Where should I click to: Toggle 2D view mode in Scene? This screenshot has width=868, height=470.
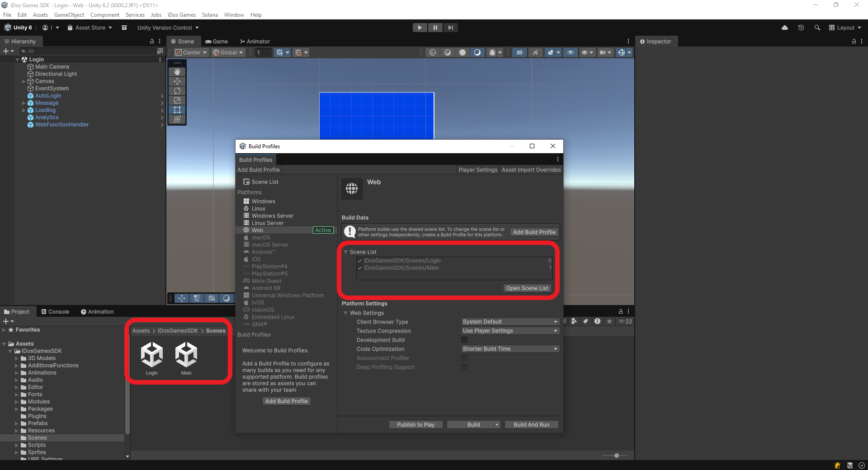coord(519,52)
